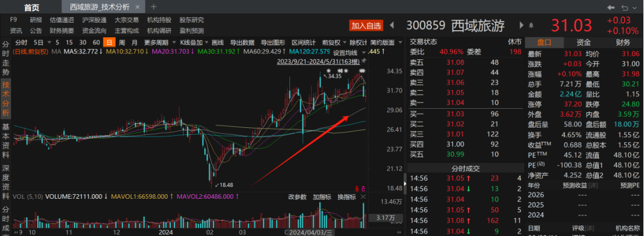Viewport: 644px width, 236px height.
Task: Click the back arrow in top-right corner
Action: tap(611, 8)
